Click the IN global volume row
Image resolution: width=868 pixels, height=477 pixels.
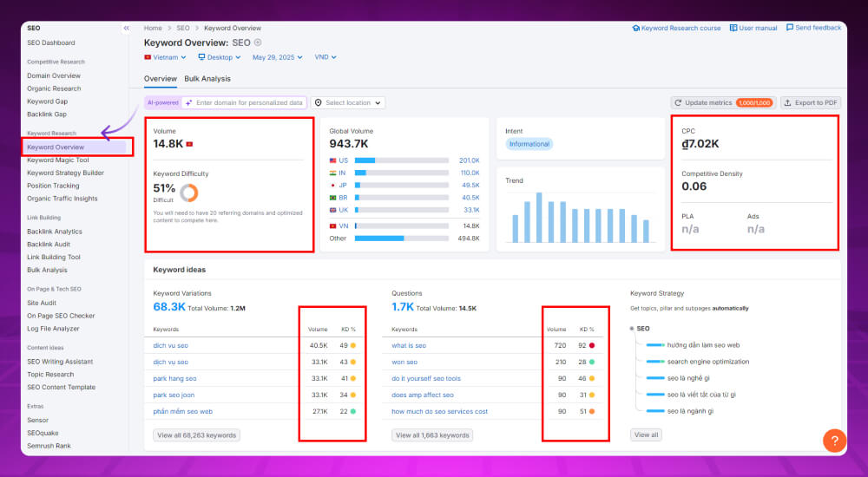[404, 173]
